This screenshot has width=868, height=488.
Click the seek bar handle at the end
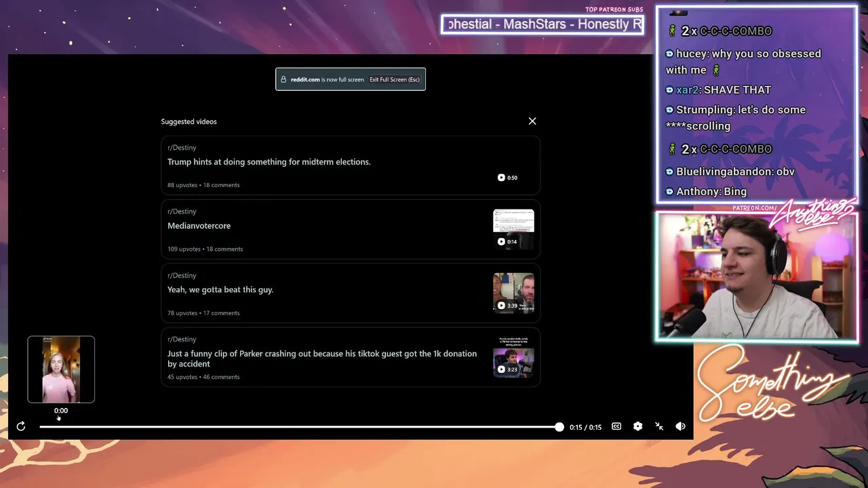point(559,427)
